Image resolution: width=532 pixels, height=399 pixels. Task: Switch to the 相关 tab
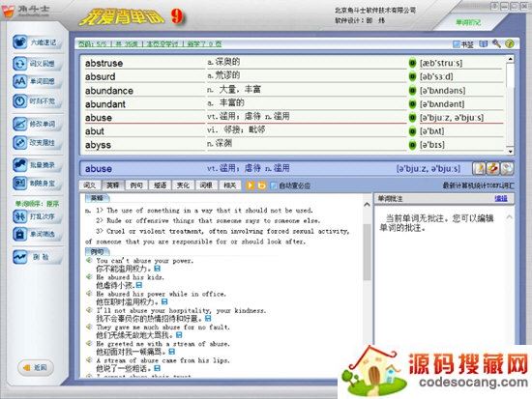[229, 185]
